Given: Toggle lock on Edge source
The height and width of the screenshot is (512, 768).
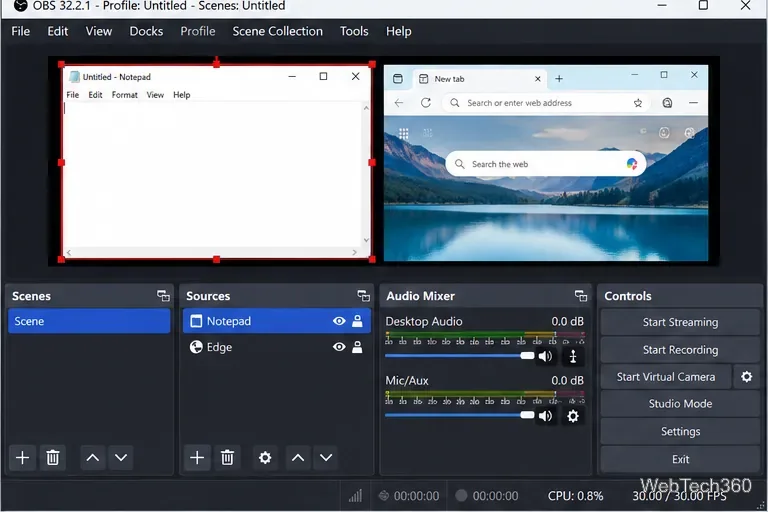Looking at the screenshot, I should [x=358, y=347].
